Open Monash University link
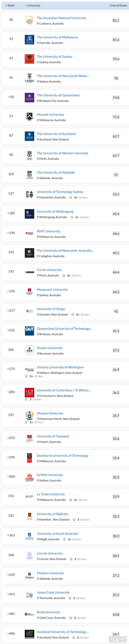This screenshot has height=644, width=129. (50, 114)
